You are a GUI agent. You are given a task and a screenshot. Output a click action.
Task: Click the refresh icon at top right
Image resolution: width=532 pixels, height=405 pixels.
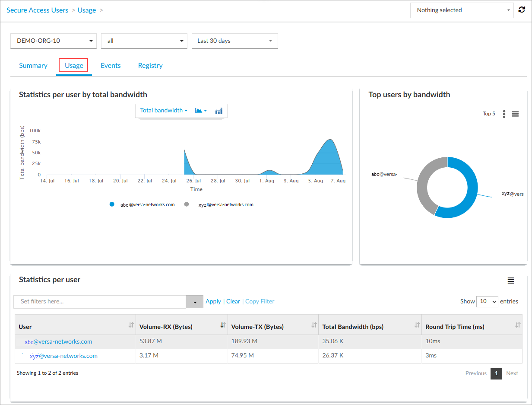[x=522, y=10]
